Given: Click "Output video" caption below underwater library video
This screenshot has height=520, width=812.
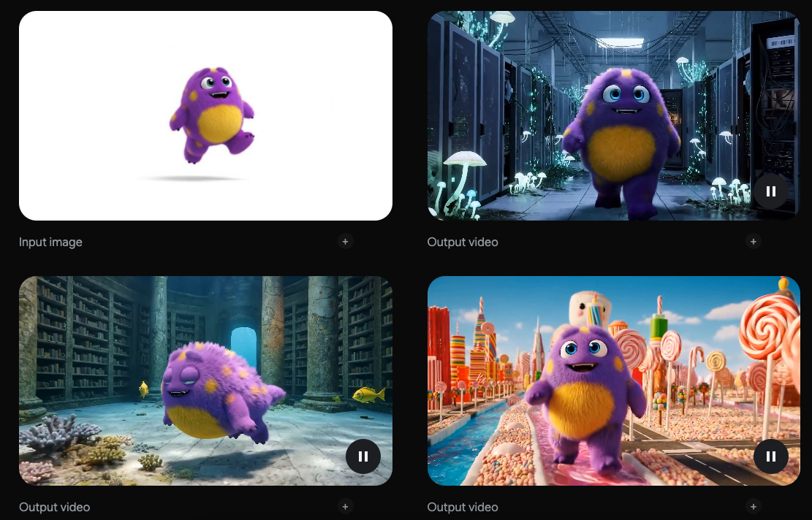Looking at the screenshot, I should tap(54, 507).
